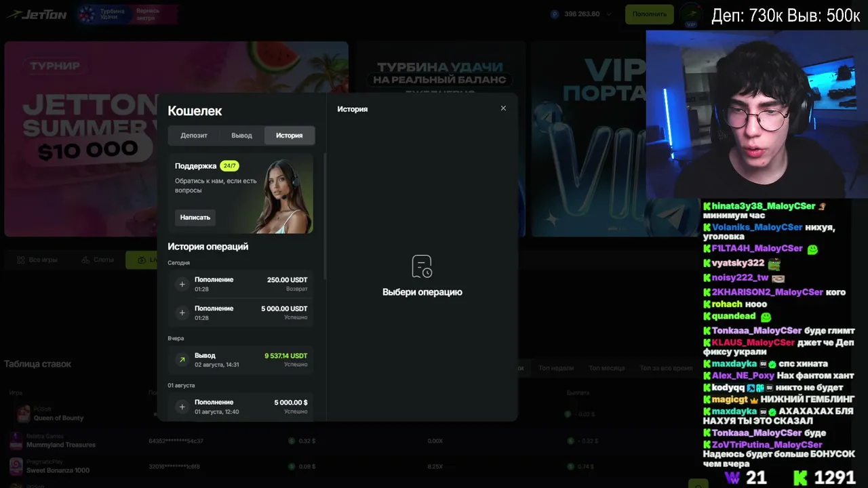The width and height of the screenshot is (868, 488).
Task: Switch to the Топ месяца tab
Action: (x=607, y=368)
